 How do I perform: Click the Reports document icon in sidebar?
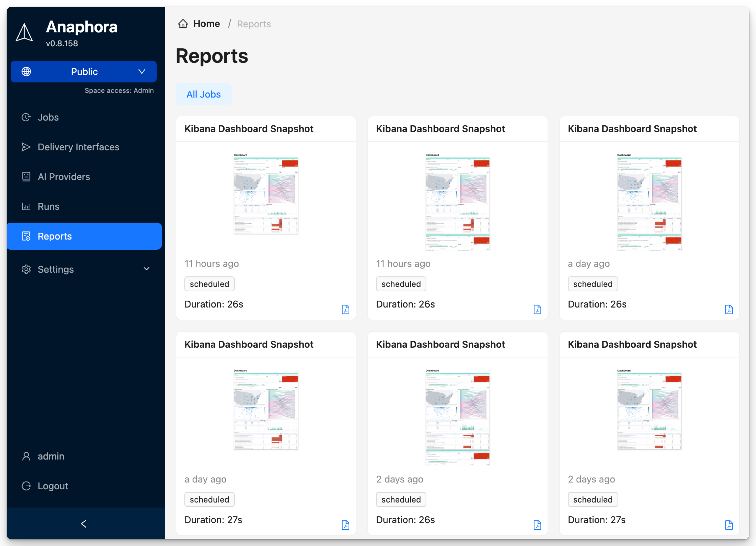click(26, 236)
